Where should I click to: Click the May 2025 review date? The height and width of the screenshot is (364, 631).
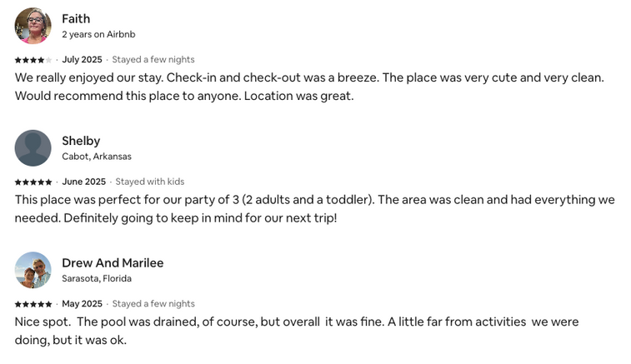(82, 304)
